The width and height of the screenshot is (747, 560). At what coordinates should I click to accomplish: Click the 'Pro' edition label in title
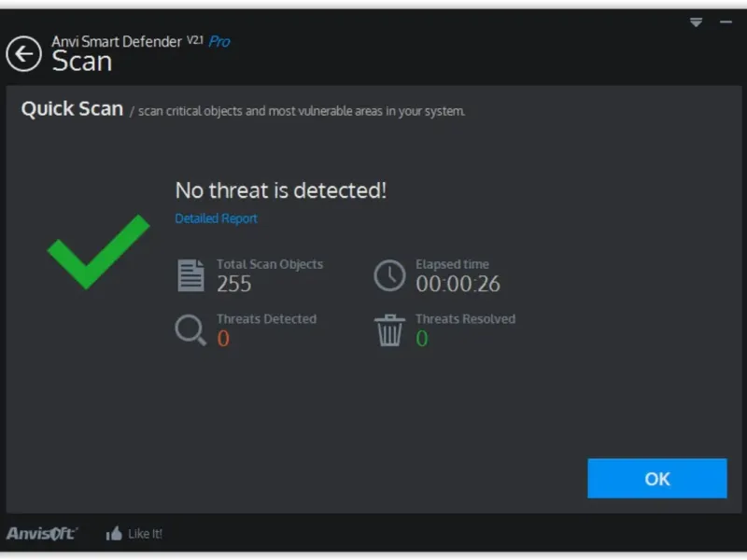[x=219, y=42]
